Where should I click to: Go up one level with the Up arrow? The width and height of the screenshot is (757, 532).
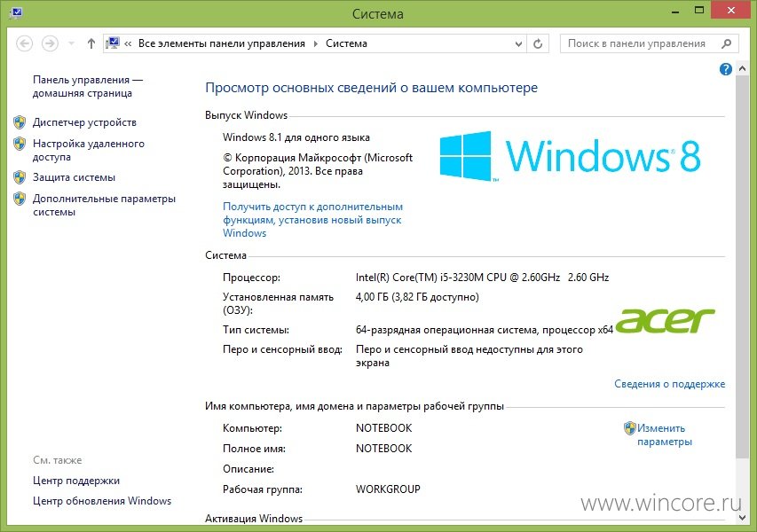91,44
